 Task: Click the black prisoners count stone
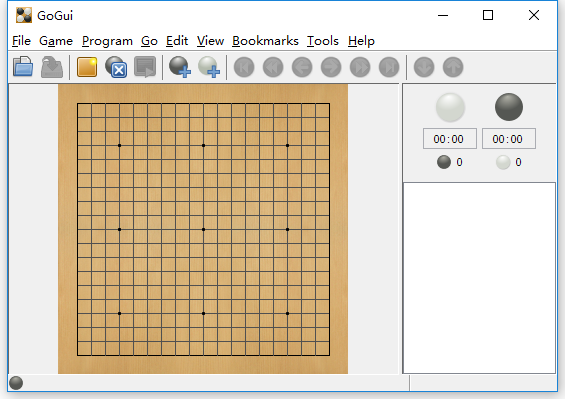tap(444, 162)
